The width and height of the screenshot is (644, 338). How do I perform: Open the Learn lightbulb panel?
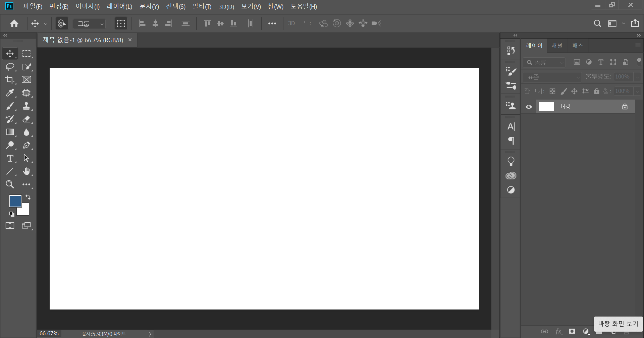point(511,162)
